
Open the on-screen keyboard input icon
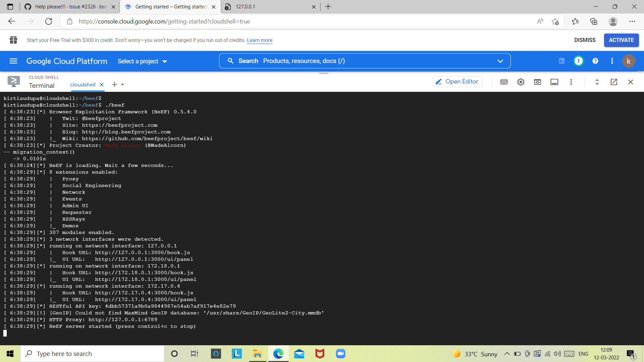(504, 82)
